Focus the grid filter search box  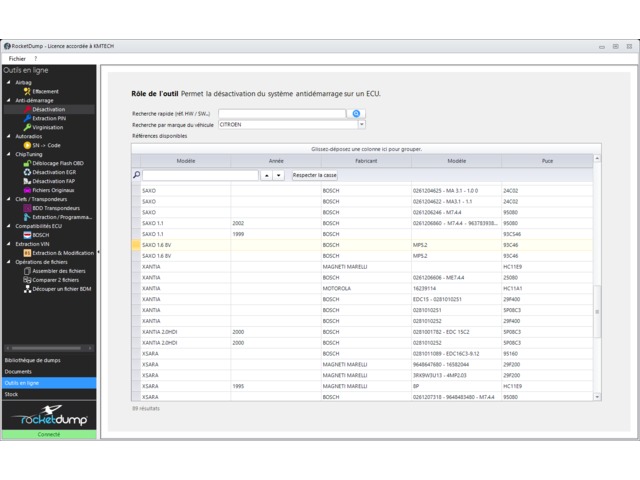pos(200,175)
